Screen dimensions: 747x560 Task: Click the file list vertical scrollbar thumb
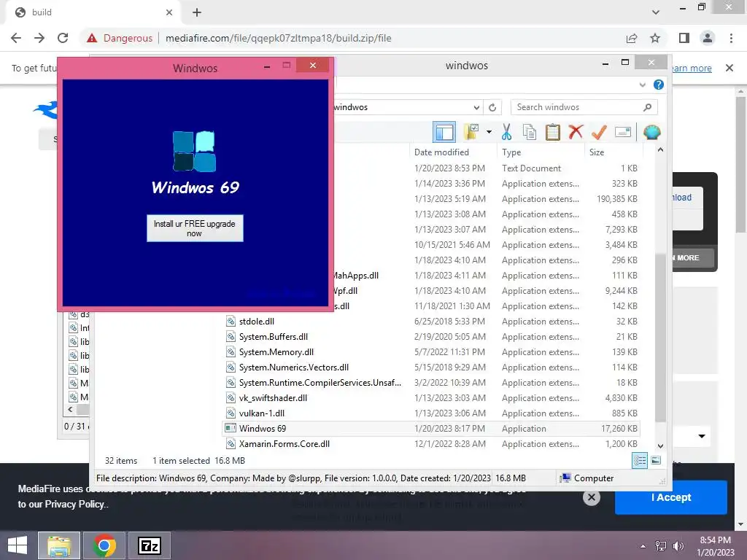pyautogui.click(x=660, y=337)
